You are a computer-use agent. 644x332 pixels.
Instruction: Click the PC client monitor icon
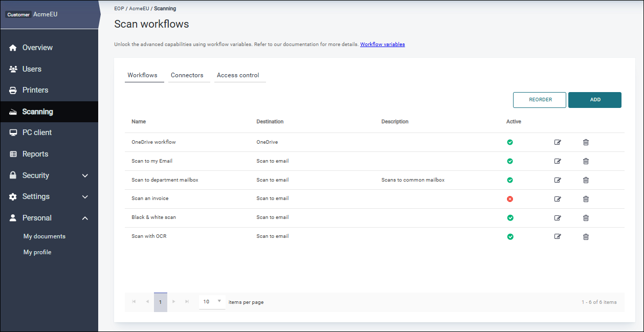(14, 132)
